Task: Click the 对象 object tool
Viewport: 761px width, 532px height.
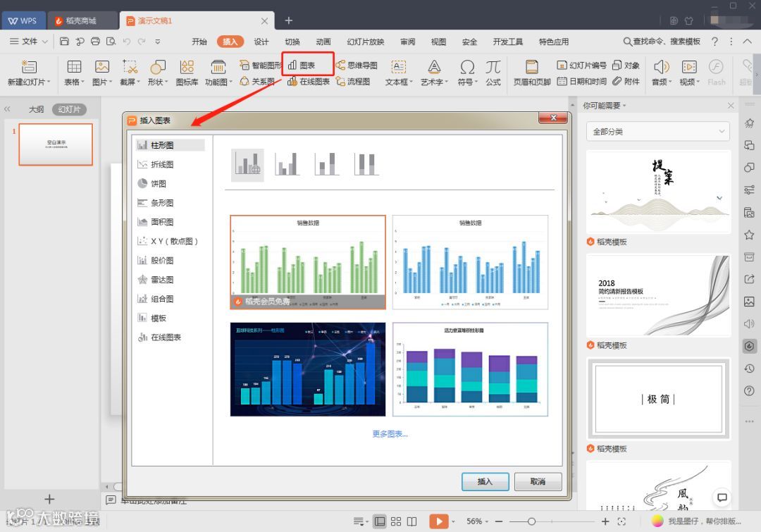Action: point(626,65)
